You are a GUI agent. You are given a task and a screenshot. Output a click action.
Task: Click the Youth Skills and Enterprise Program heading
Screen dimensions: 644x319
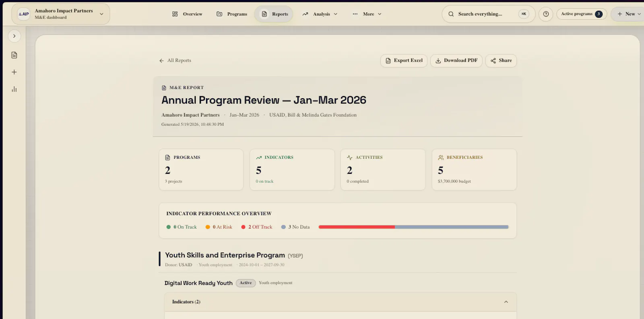(225, 255)
